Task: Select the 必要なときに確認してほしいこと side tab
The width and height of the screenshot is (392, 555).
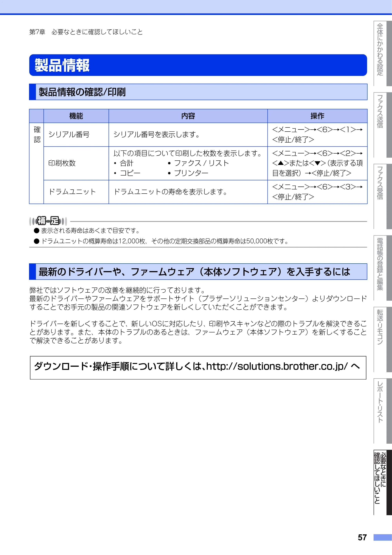Action: [382, 482]
